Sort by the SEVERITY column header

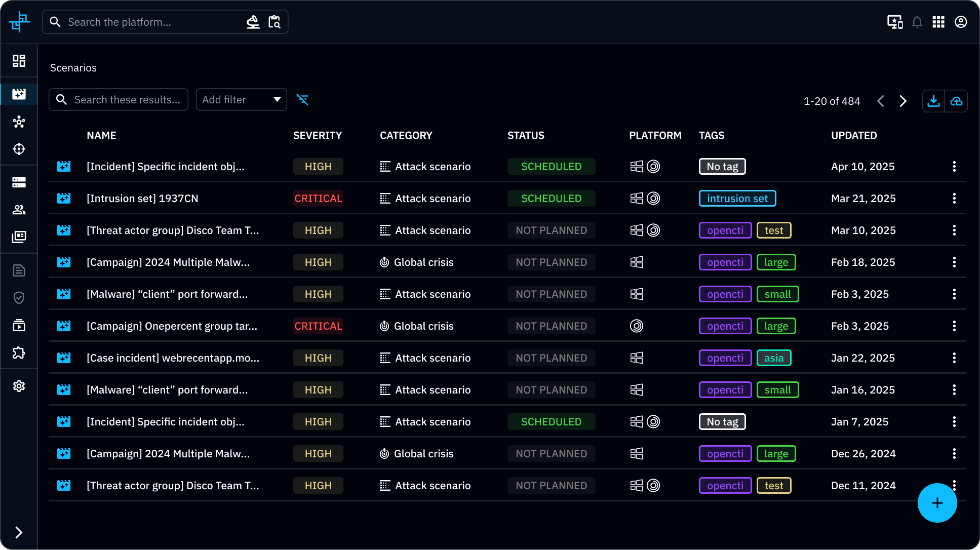[317, 136]
